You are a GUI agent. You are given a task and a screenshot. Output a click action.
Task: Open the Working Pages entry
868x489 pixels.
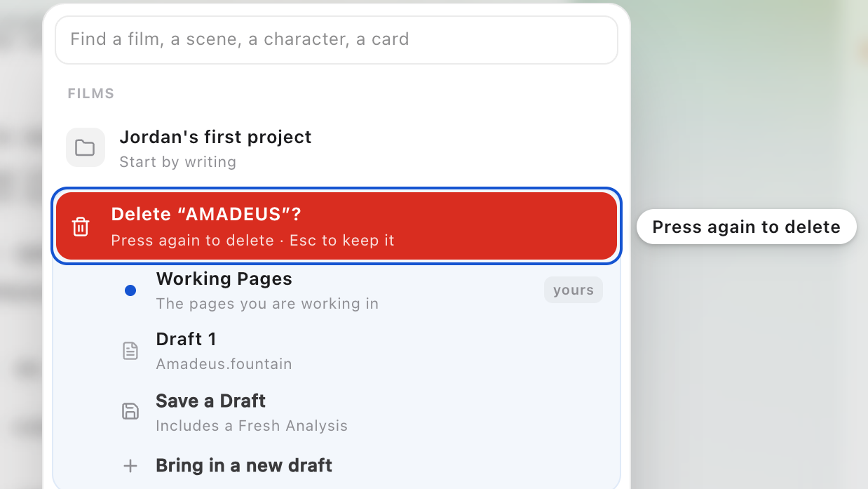[x=337, y=290]
